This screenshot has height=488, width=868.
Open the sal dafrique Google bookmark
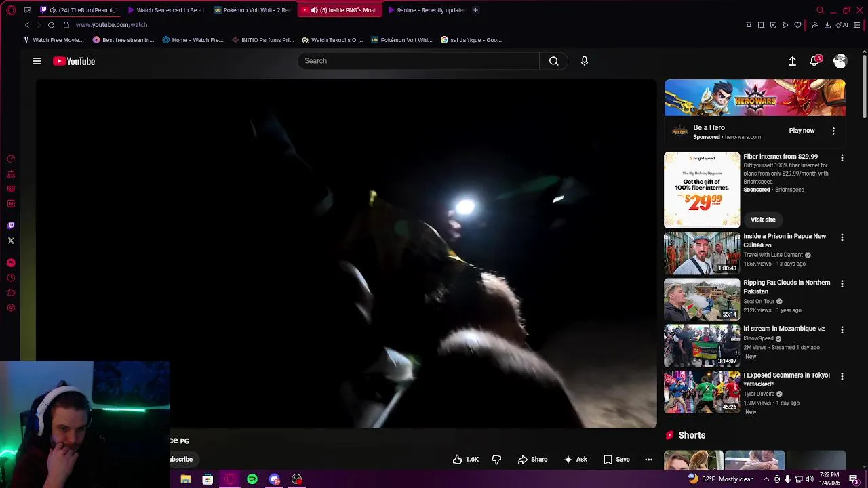[x=471, y=40]
